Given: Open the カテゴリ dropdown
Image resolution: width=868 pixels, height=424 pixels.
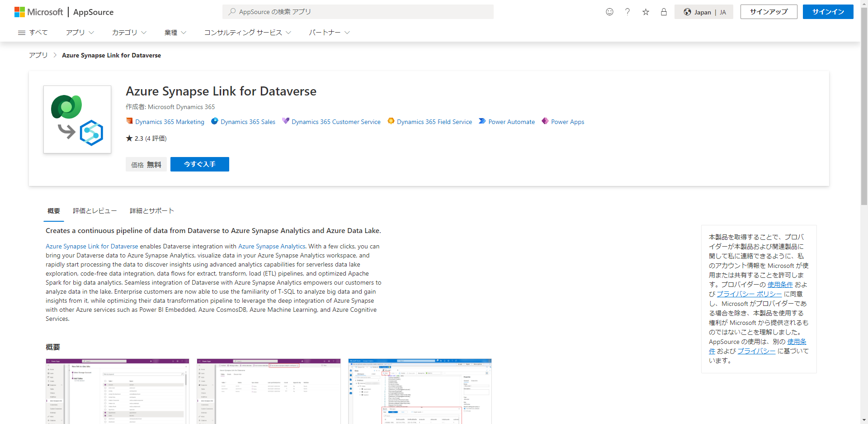Looking at the screenshot, I should pos(129,32).
